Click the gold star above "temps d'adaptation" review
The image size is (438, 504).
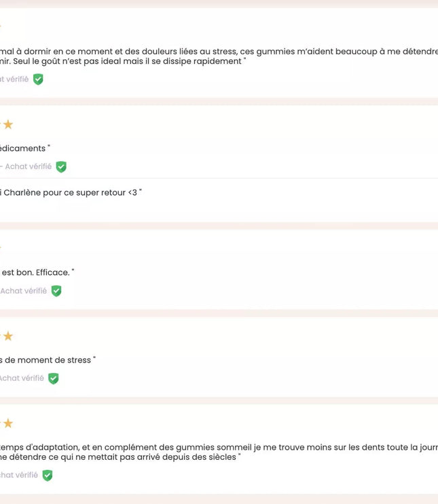click(8, 424)
